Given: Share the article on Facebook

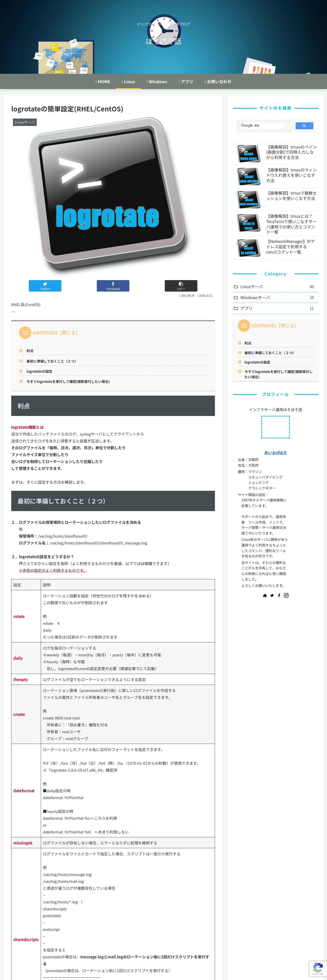Looking at the screenshot, I should [x=113, y=286].
